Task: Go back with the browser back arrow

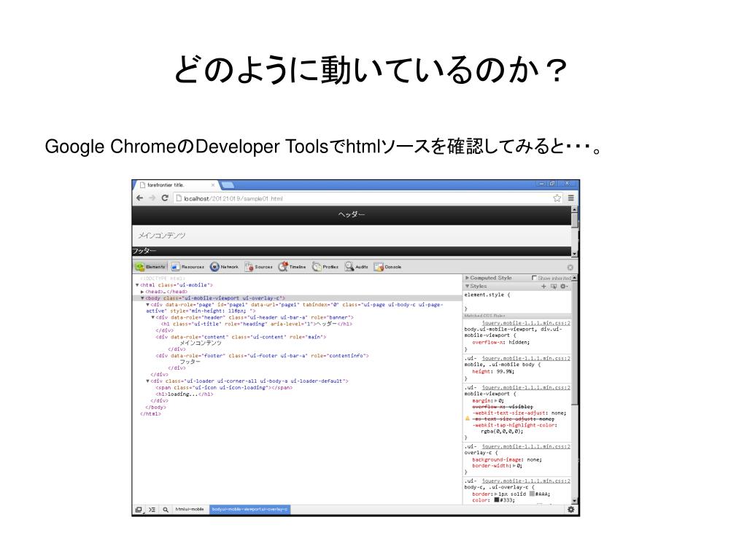Action: click(x=139, y=198)
